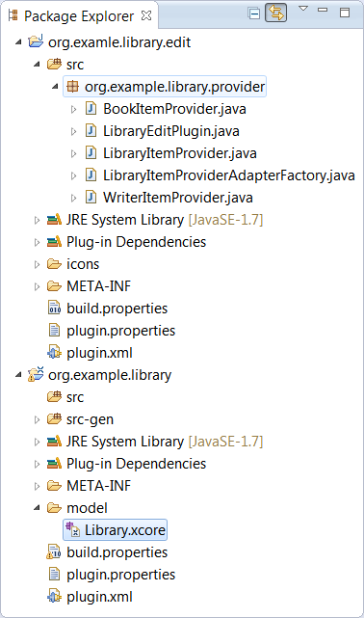Click the org.example.library.provider package icon
The width and height of the screenshot is (364, 618).
pyautogui.click(x=73, y=87)
